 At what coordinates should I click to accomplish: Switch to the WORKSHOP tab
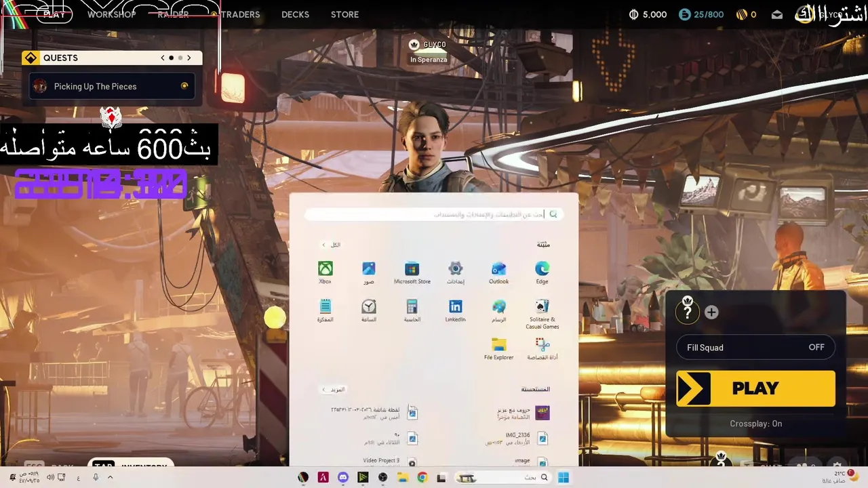[111, 14]
